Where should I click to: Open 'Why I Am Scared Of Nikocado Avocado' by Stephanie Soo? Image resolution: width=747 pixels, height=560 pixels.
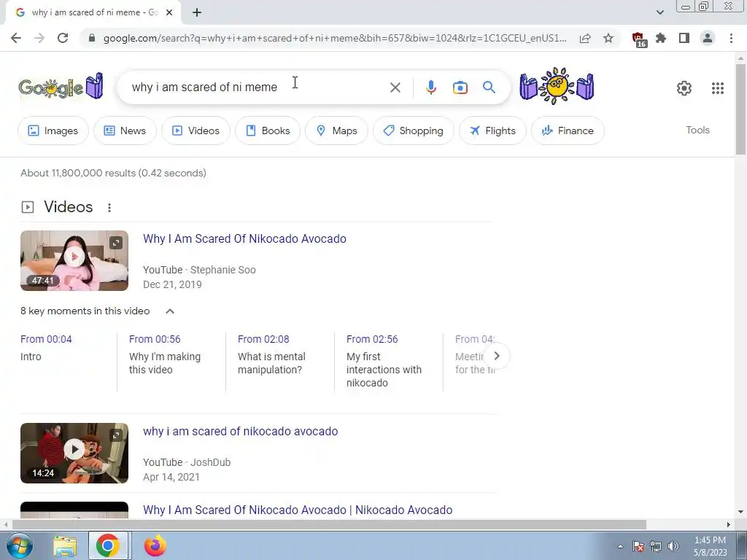244,238
